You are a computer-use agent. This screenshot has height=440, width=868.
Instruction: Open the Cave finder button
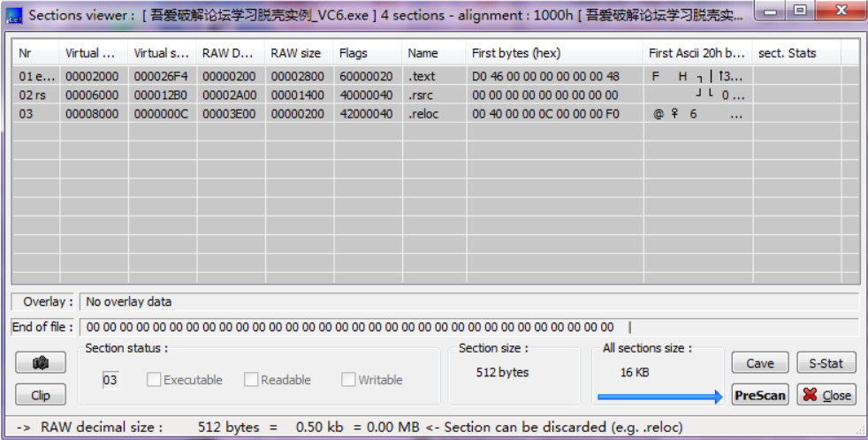click(759, 363)
